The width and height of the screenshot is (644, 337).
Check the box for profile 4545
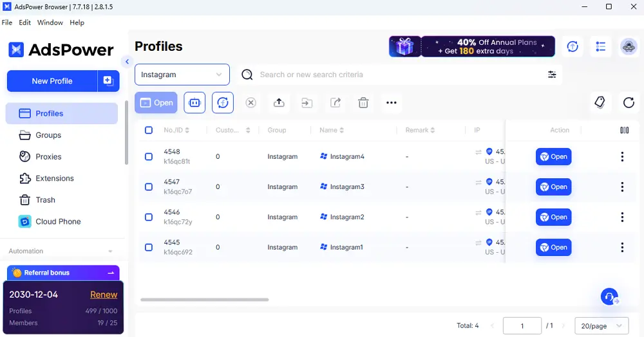pos(149,247)
